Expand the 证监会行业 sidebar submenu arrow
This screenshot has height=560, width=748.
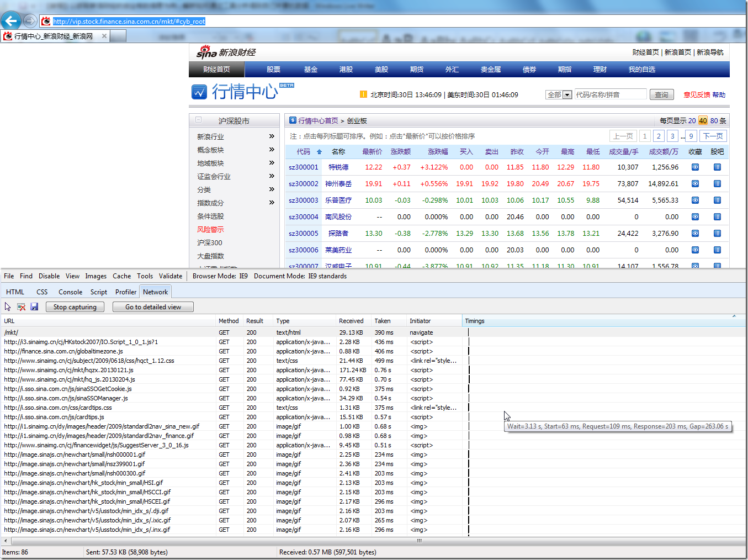272,176
